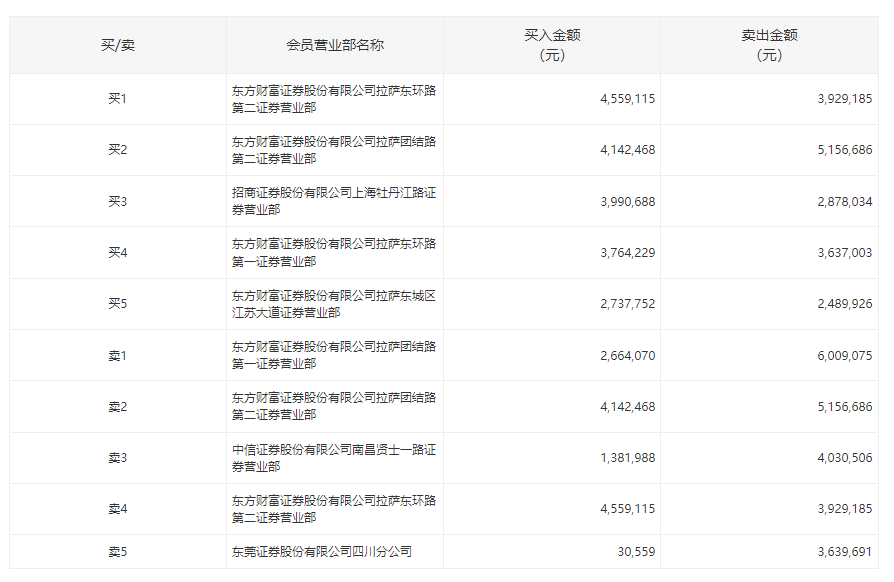Click 拉萨东城区江苏大道 branch name
The width and height of the screenshot is (894, 582).
334,304
